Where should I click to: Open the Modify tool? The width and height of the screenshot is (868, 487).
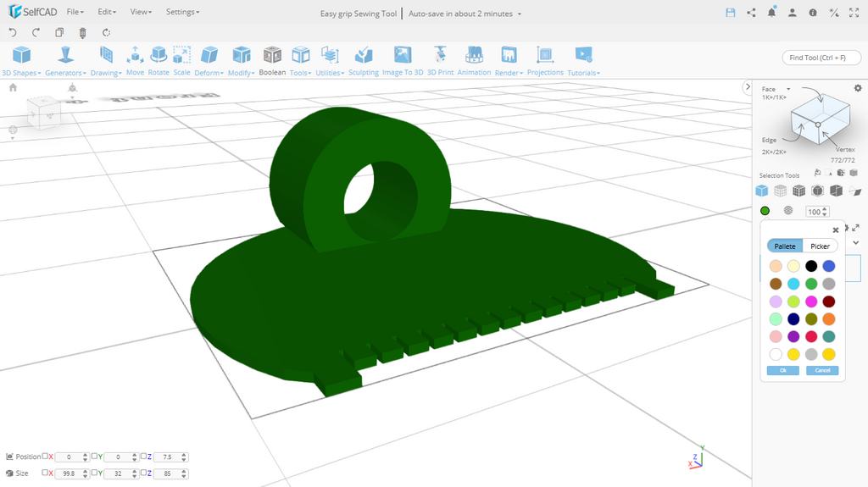coord(242,61)
